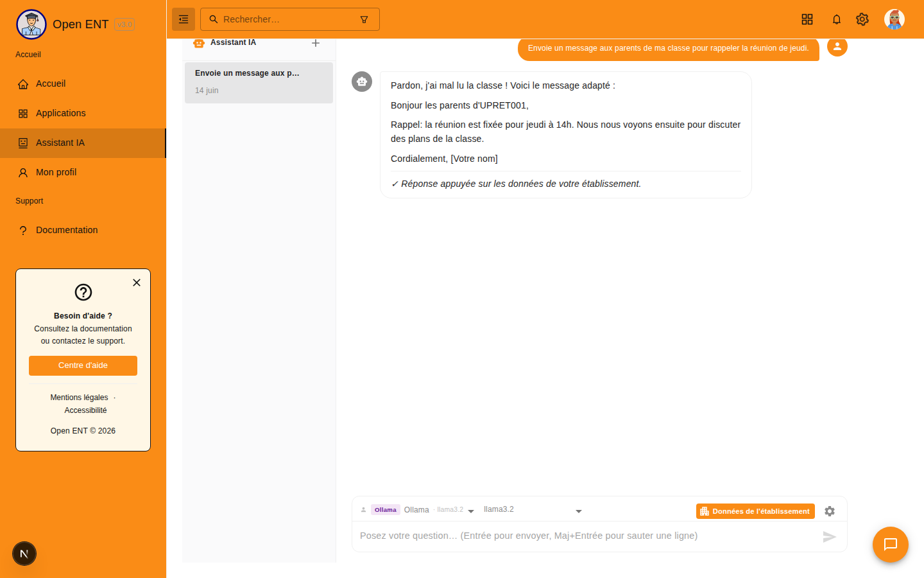Click the sent user message bubble
Viewport: 924px width, 578px height.
669,49
